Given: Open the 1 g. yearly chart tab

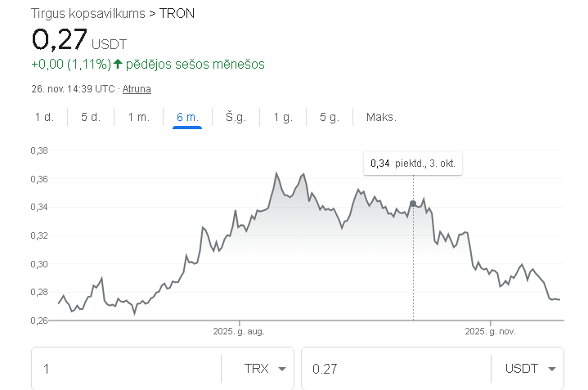Looking at the screenshot, I should [x=282, y=117].
